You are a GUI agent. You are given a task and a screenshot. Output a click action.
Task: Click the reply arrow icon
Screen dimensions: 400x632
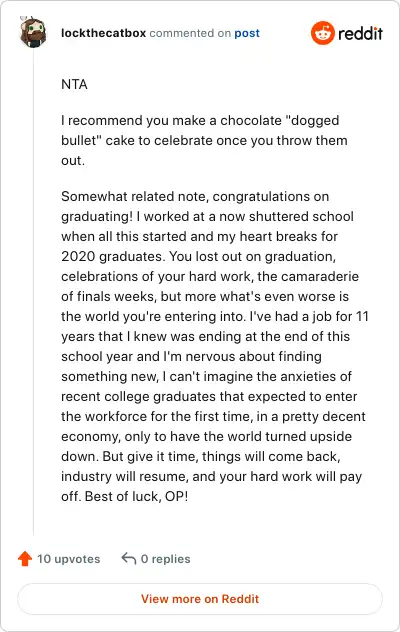click(129, 559)
